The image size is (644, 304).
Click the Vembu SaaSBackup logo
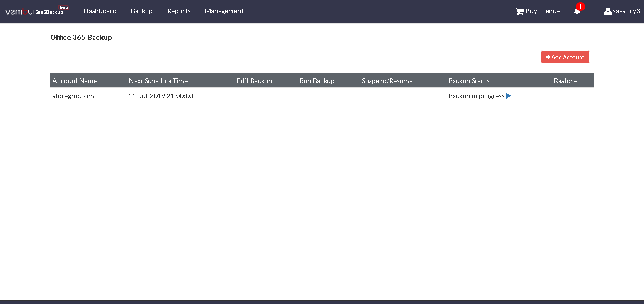coord(36,11)
